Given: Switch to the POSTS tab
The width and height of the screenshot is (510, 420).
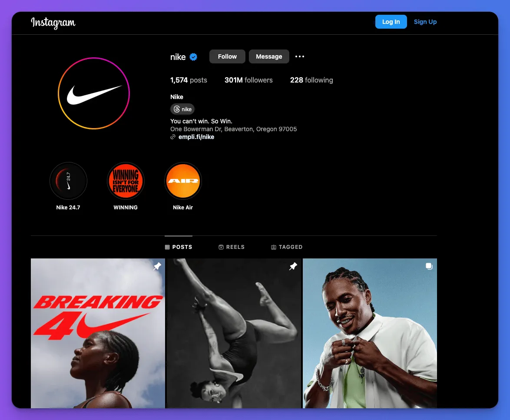Looking at the screenshot, I should [x=179, y=247].
